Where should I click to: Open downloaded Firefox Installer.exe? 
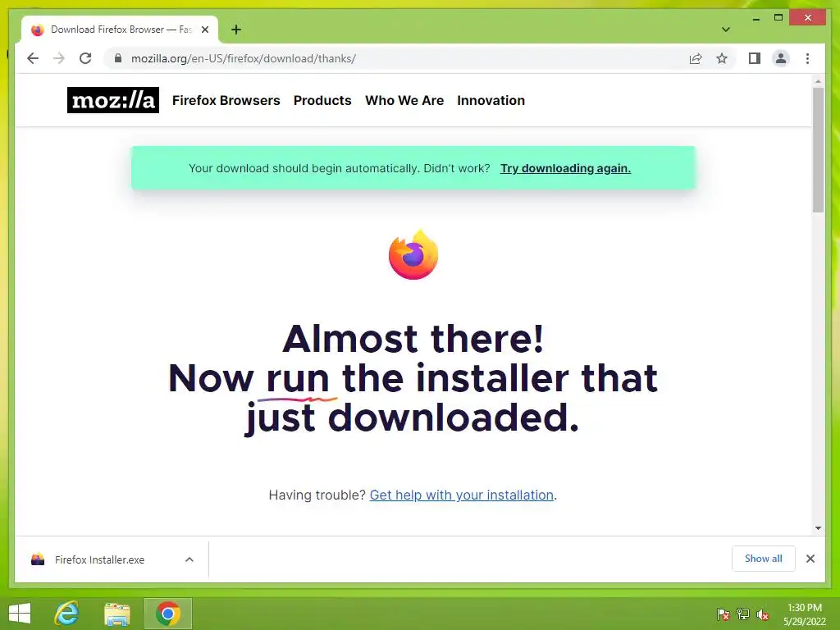click(x=99, y=559)
